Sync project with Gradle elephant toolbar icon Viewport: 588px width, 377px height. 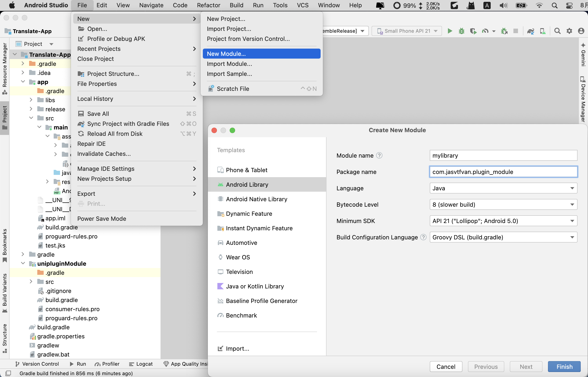531,31
